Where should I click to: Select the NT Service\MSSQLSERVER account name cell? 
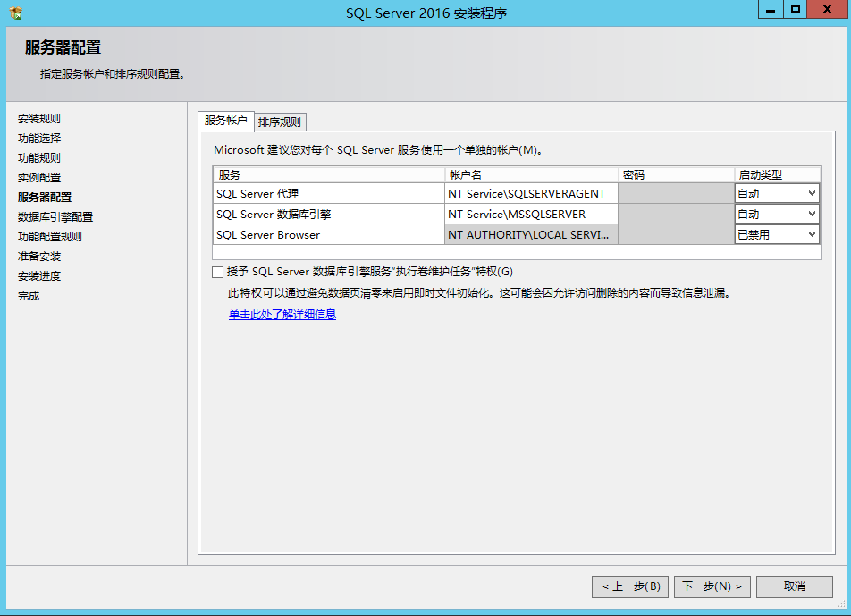[x=531, y=214]
